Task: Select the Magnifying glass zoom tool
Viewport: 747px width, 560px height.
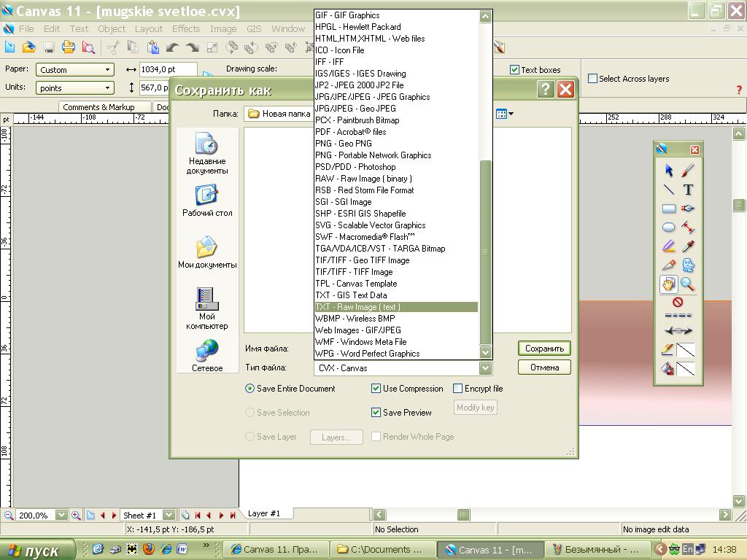Action: (688, 284)
